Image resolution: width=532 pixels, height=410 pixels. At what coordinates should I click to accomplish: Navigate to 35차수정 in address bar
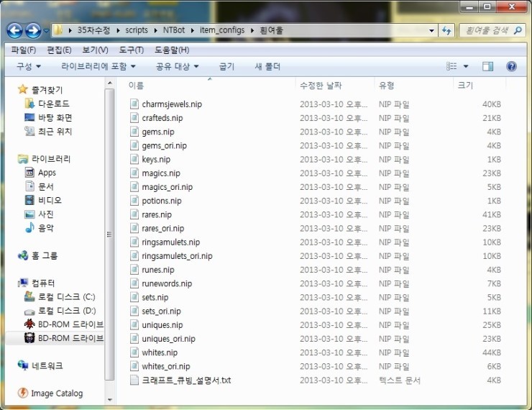93,30
